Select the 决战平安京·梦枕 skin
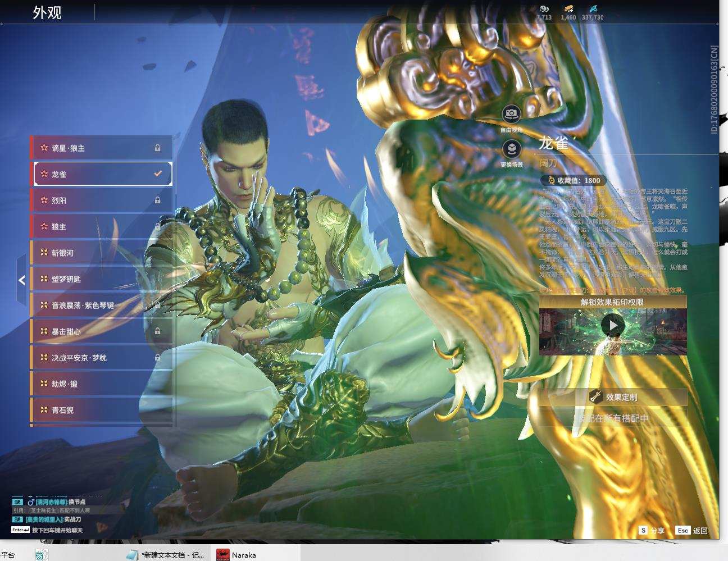Screen dimensions: 728x561 click(x=101, y=358)
